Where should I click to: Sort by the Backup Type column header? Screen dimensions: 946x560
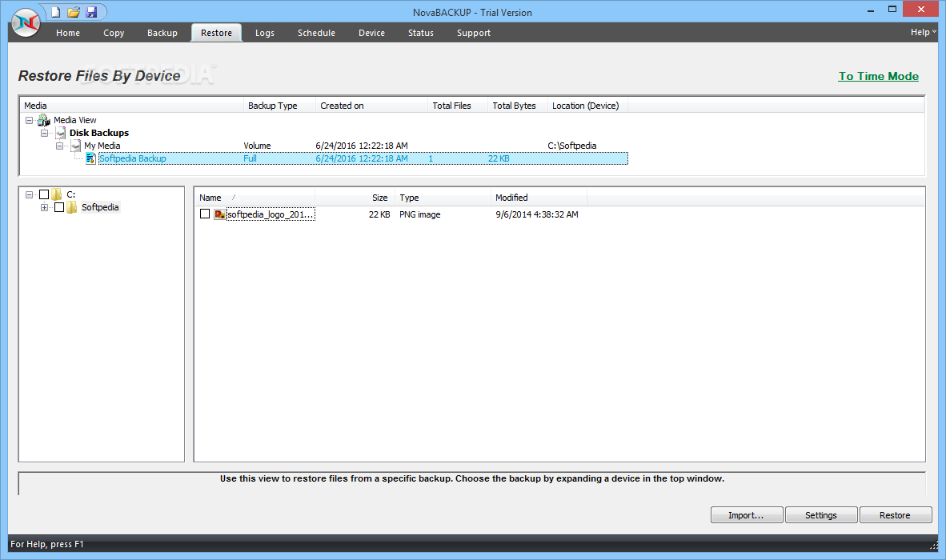pos(279,106)
